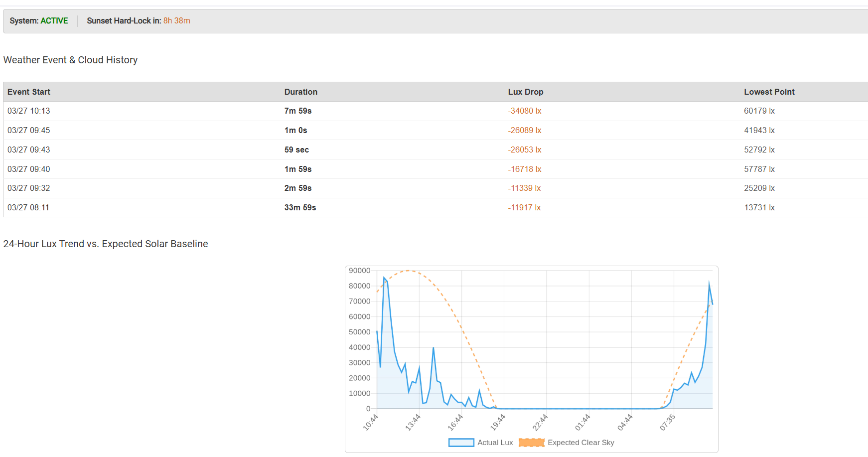Click the Duration column header

300,92
